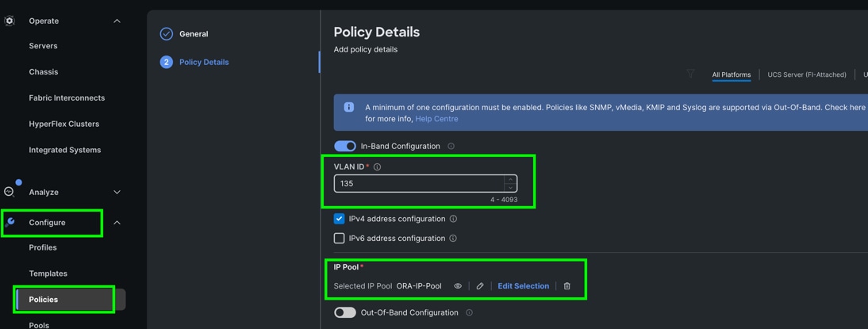Click the VLAN ID info icon
The height and width of the screenshot is (329, 868).
378,167
